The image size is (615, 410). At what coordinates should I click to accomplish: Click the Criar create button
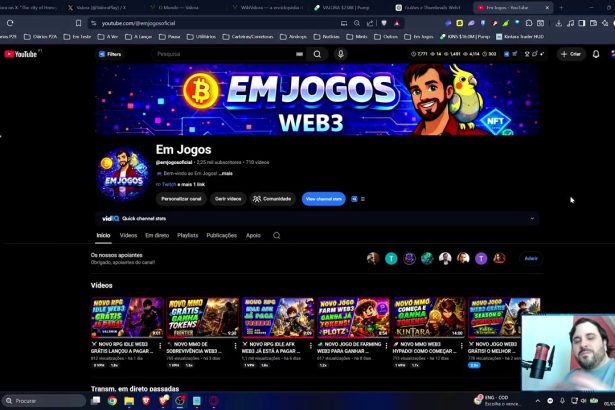(x=571, y=54)
